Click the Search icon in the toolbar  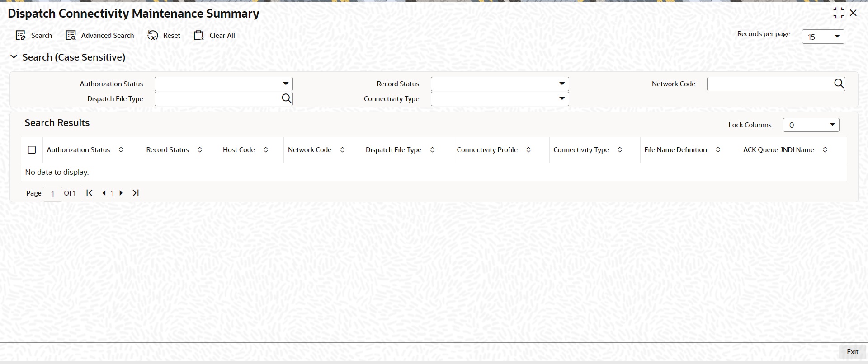click(x=21, y=36)
